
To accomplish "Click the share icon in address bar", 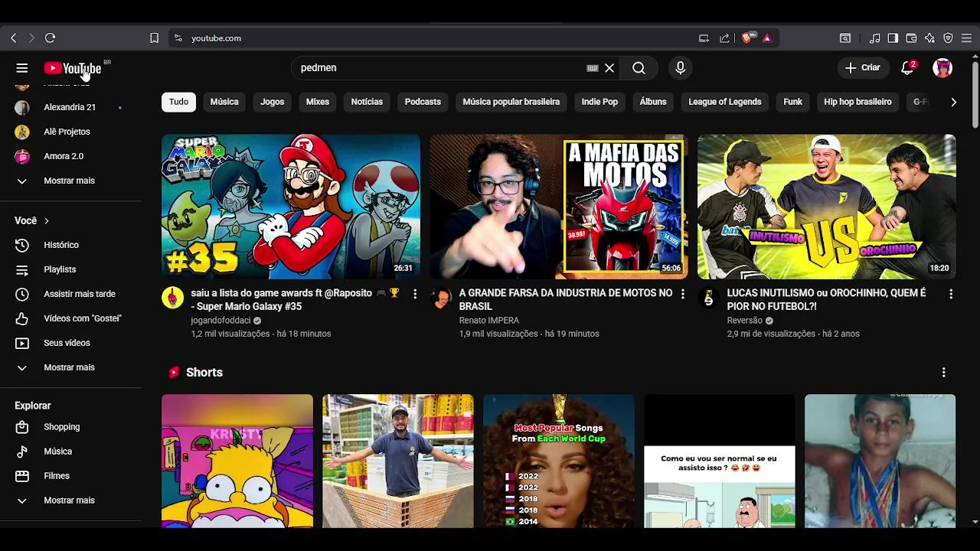I will tap(724, 38).
